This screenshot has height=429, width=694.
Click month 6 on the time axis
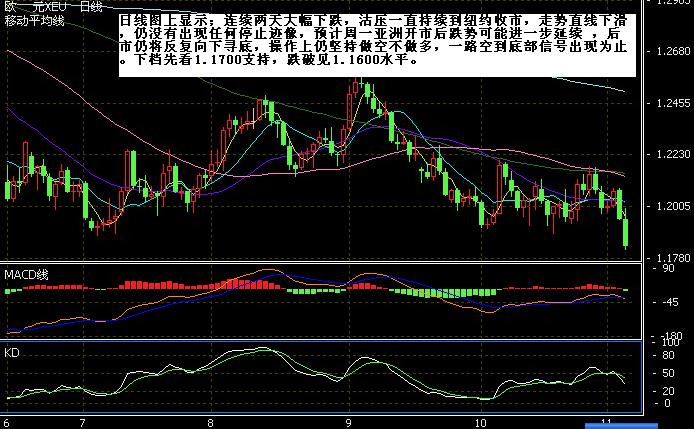point(6,423)
